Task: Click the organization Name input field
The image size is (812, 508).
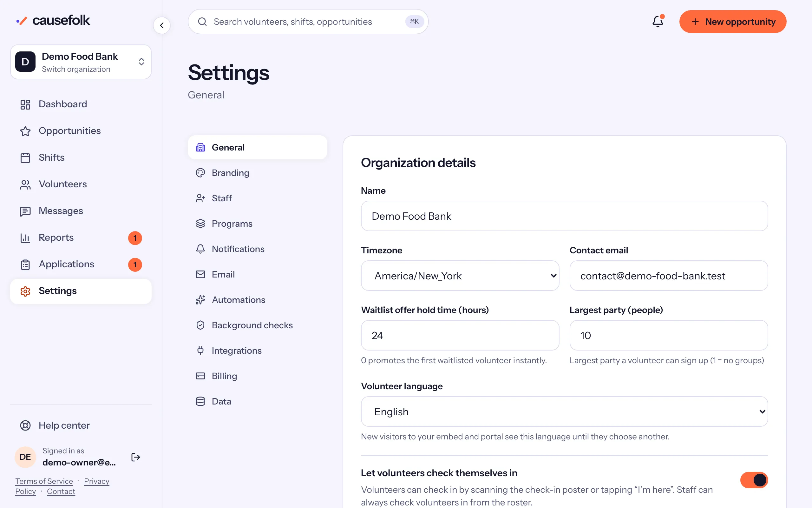Action: point(564,216)
